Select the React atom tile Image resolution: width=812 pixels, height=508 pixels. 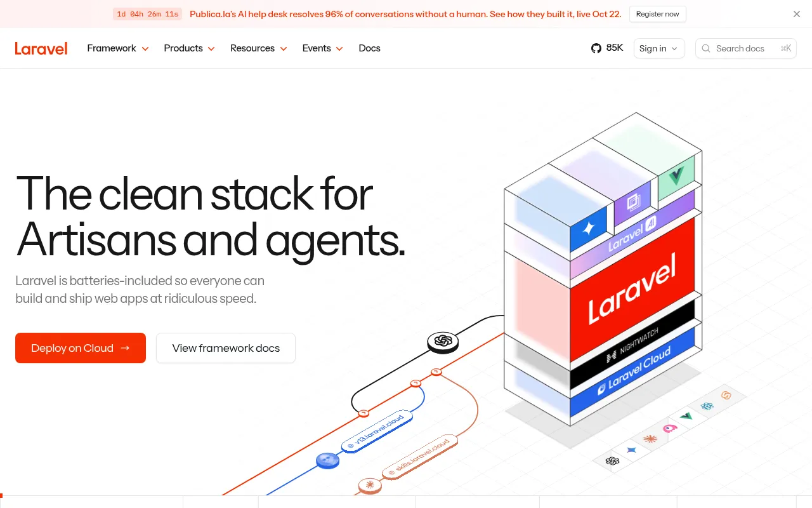(707, 406)
